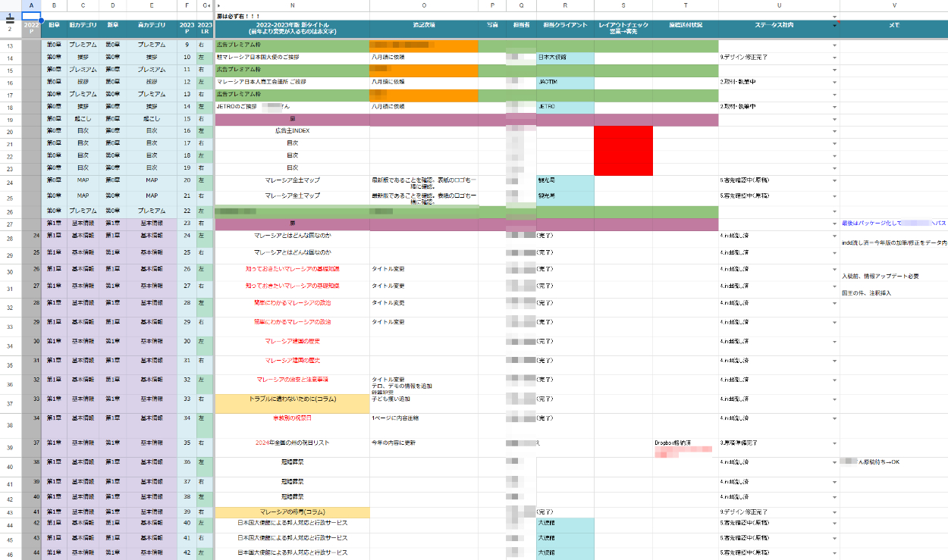
Task: Click row 27 header number
Action: 10,224
